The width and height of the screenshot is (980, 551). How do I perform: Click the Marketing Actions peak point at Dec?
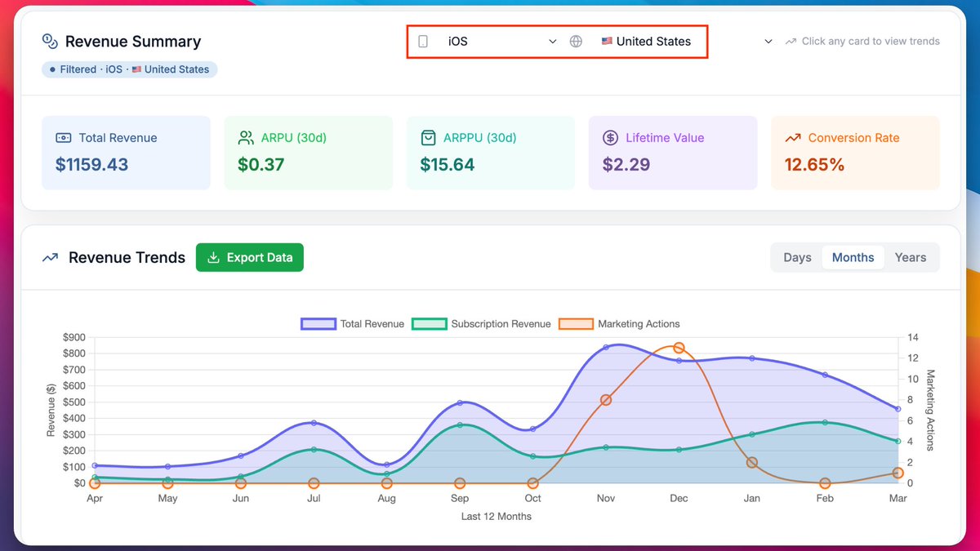[679, 348]
